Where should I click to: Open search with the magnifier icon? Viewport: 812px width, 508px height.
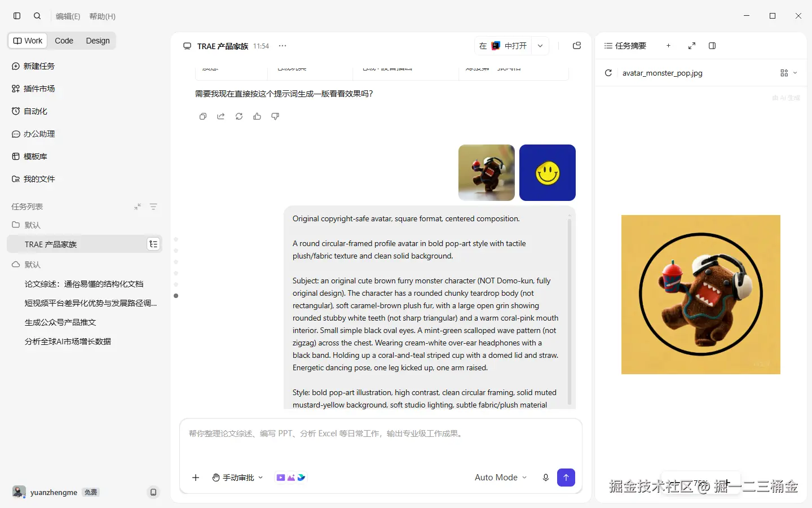37,16
